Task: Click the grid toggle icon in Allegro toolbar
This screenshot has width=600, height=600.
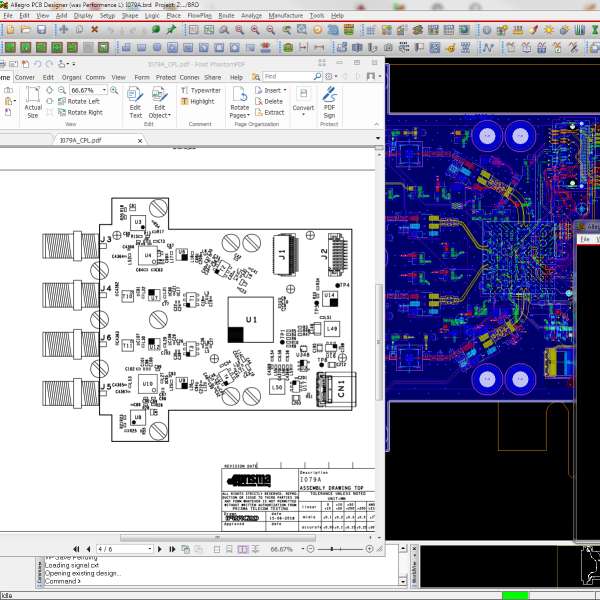Action: pyautogui.click(x=371, y=30)
